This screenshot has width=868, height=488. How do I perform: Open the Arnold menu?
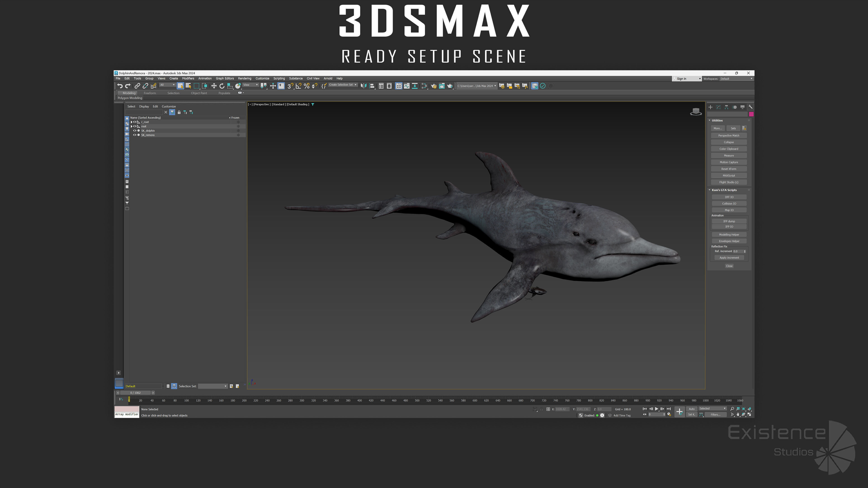click(328, 78)
